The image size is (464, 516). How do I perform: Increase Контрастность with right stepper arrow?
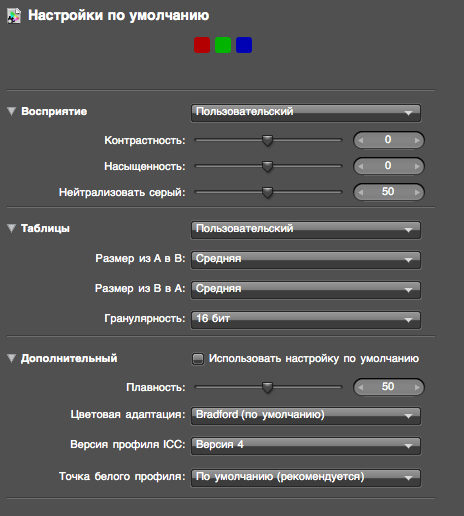pyautogui.click(x=417, y=140)
